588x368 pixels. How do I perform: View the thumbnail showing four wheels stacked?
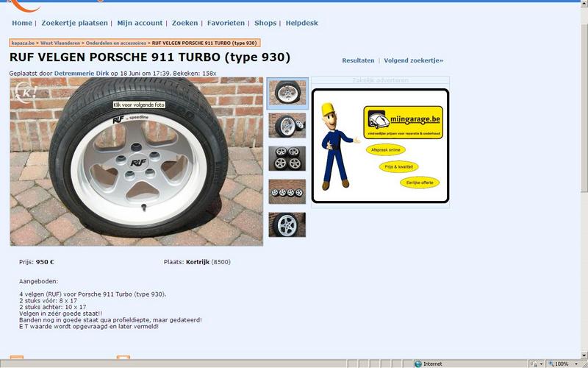click(287, 158)
